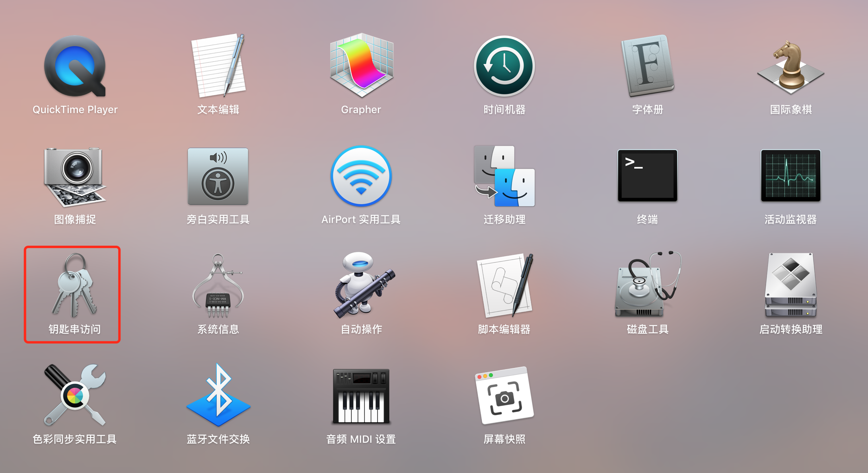
Task: Launch the 文本编辑 (TextEdit) app
Action: (218, 66)
